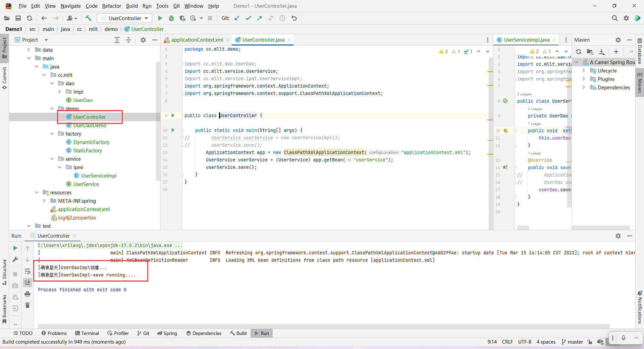Image resolution: width=644 pixels, height=349 pixels.
Task: Reload all Maven projects
Action: click(x=579, y=52)
